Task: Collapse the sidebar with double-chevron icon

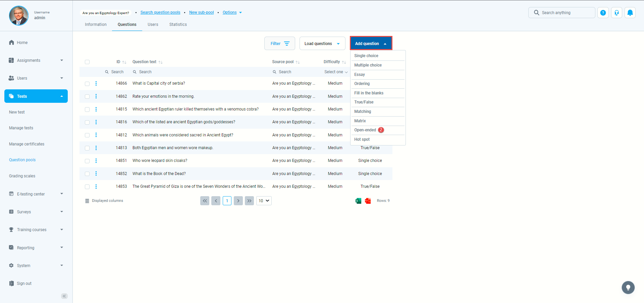Action: pos(64,296)
